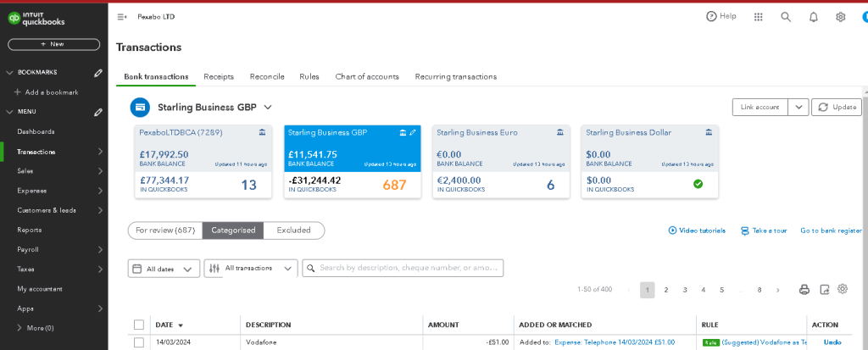Screen dimensions: 868x350
Task: Click the + New button
Action: tap(53, 44)
